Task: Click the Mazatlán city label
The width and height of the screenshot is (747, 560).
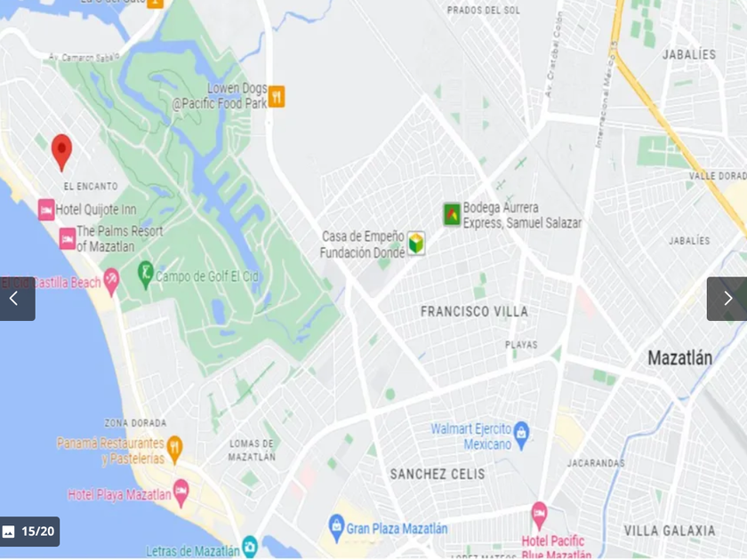Action: tap(679, 357)
